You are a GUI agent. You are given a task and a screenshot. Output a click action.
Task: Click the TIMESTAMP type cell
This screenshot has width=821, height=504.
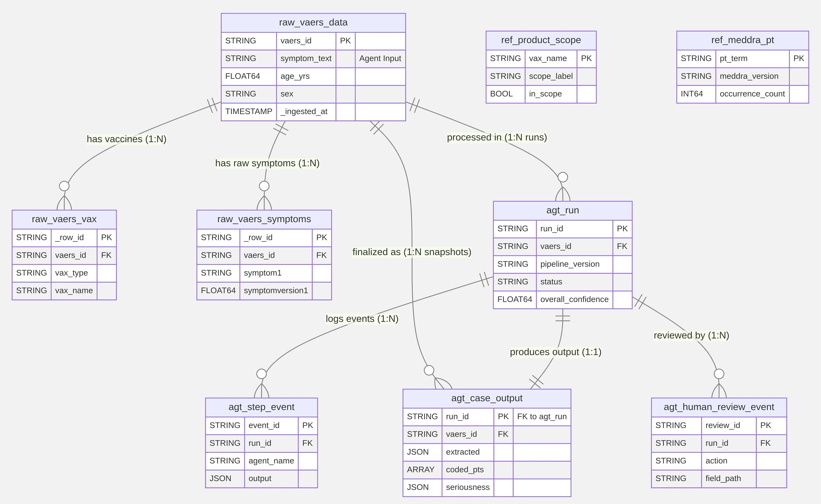pos(249,112)
